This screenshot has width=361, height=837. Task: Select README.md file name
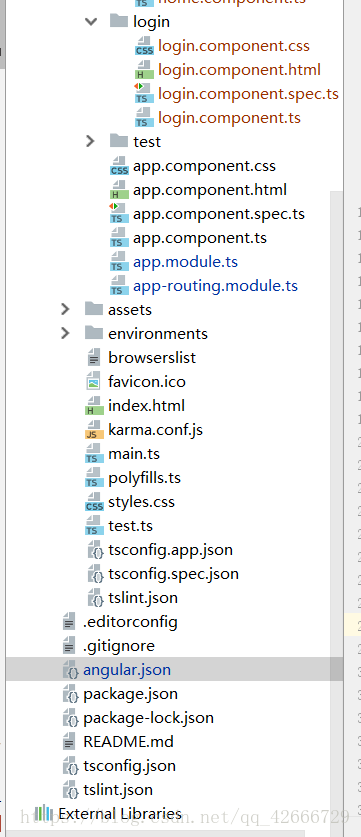128,742
